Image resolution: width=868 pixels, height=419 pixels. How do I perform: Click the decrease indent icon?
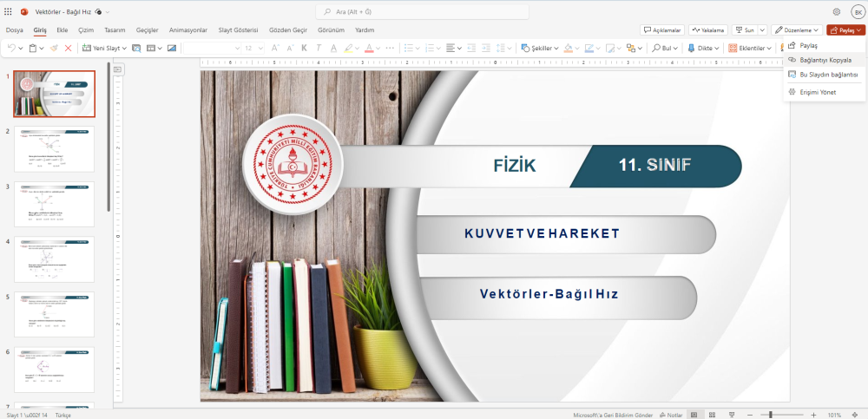click(471, 49)
